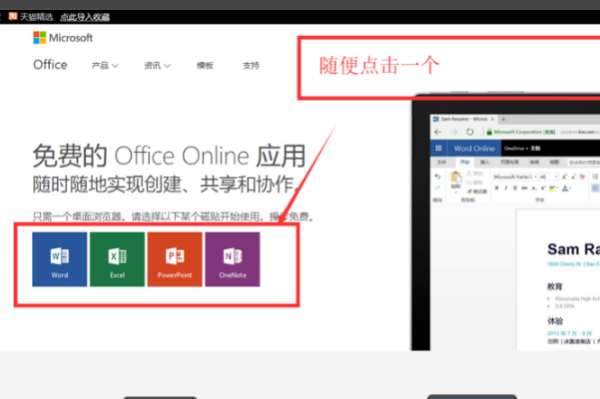
Task: Click the Sam resume document title
Action: [x=573, y=249]
